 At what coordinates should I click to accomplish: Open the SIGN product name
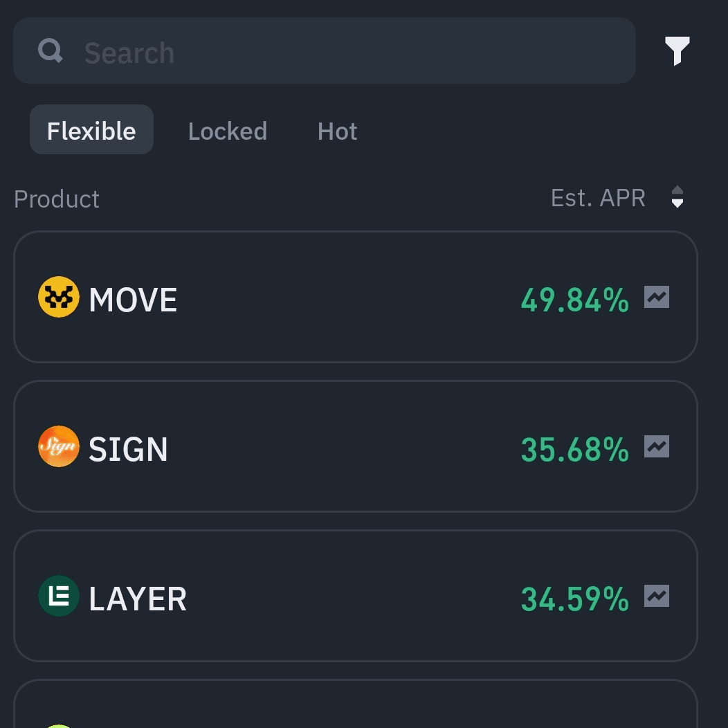point(128,450)
